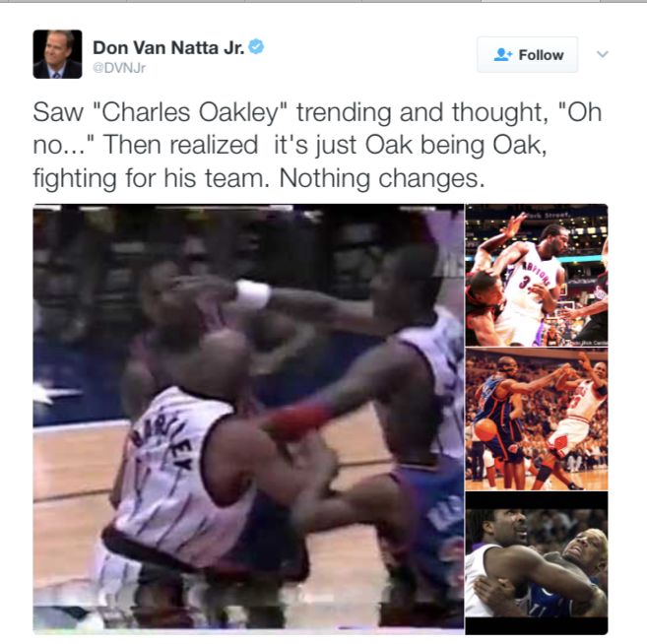Visit the @DVNJr handle link
This screenshot has width=647, height=644.
pyautogui.click(x=119, y=68)
